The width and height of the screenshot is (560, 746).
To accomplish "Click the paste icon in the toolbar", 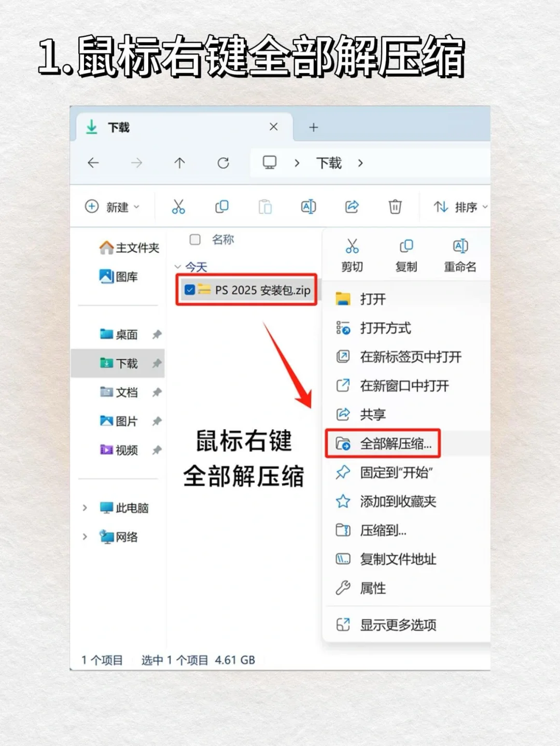I will pyautogui.click(x=265, y=206).
